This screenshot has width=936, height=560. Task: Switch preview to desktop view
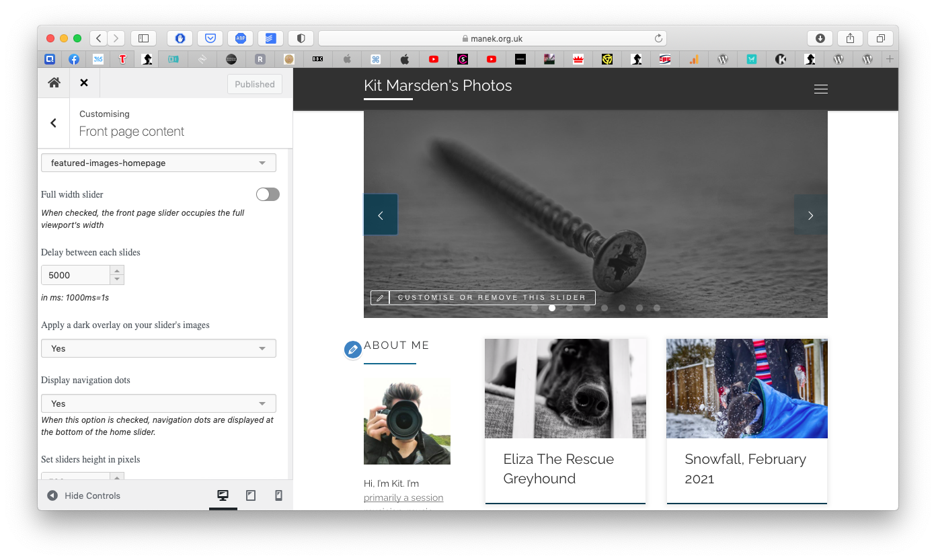coord(222,495)
